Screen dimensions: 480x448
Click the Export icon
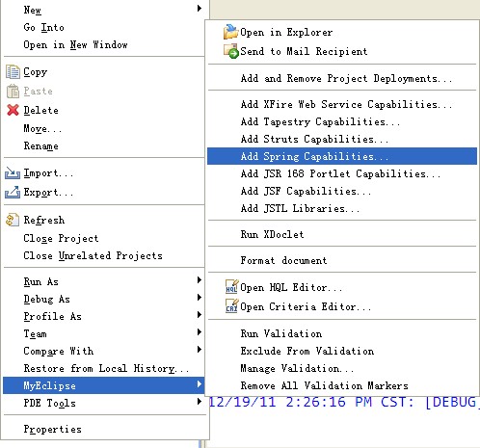tap(13, 192)
